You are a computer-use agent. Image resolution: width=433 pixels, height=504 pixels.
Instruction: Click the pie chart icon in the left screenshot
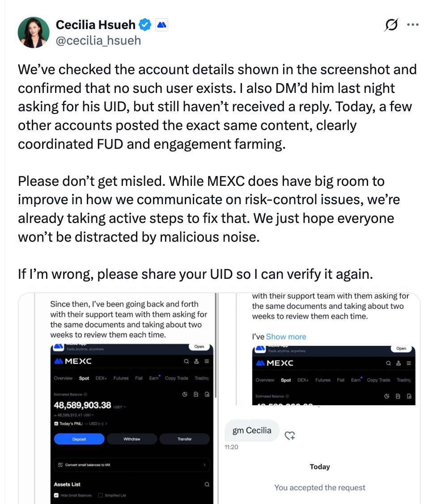coord(185,394)
